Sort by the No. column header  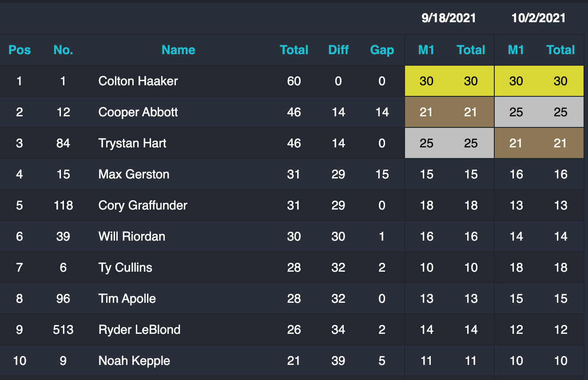pos(63,50)
